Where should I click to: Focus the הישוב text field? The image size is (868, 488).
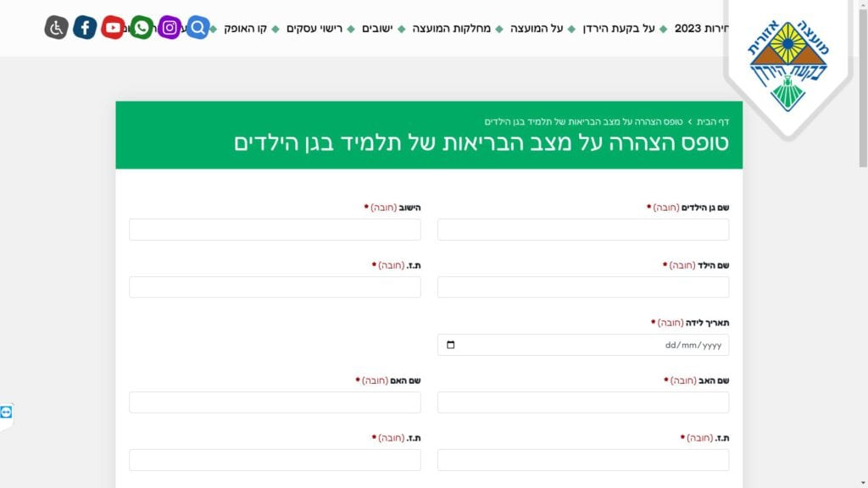pyautogui.click(x=275, y=230)
